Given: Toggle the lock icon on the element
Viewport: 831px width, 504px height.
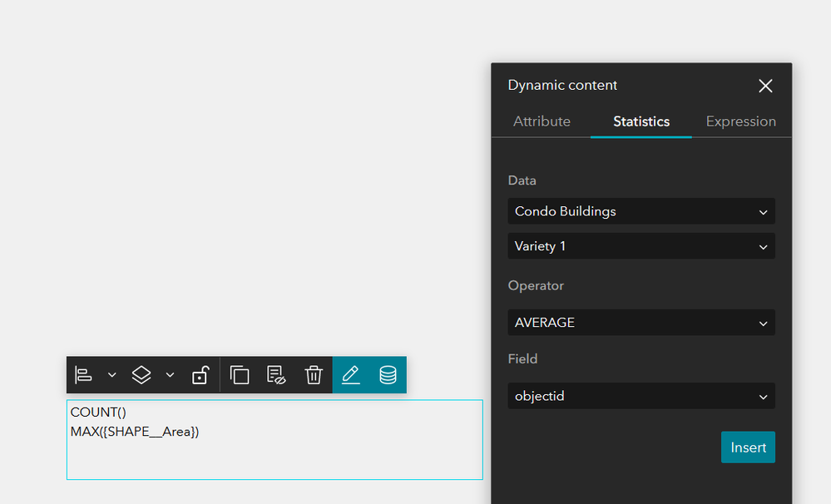Looking at the screenshot, I should [200, 375].
